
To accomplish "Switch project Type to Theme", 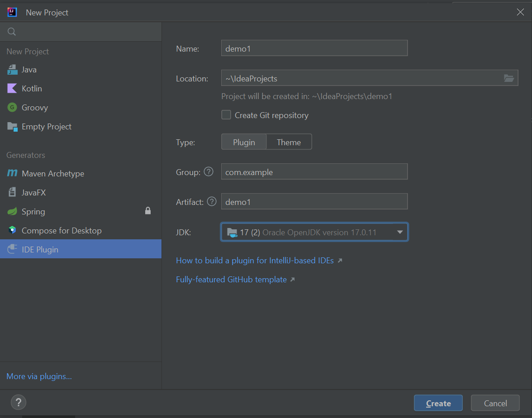I will [x=289, y=142].
